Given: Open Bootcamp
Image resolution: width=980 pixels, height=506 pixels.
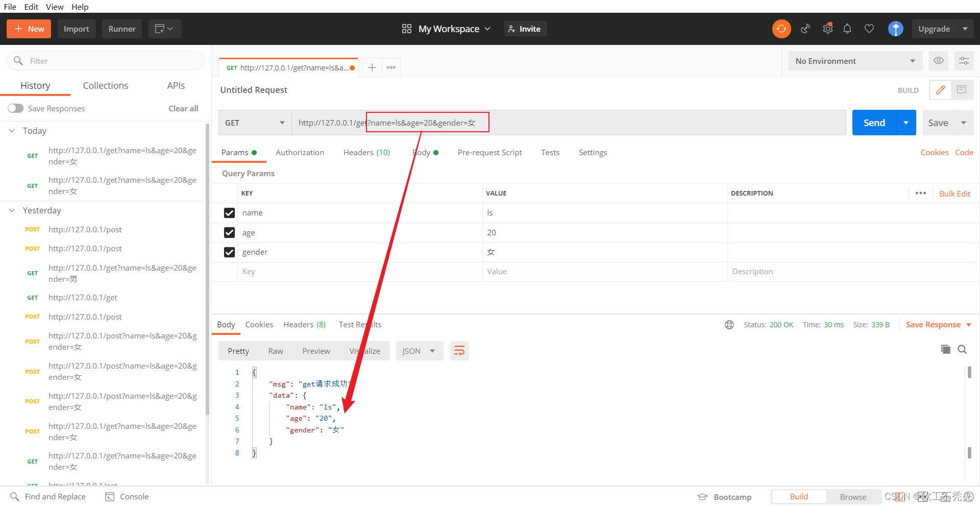Looking at the screenshot, I should point(724,497).
